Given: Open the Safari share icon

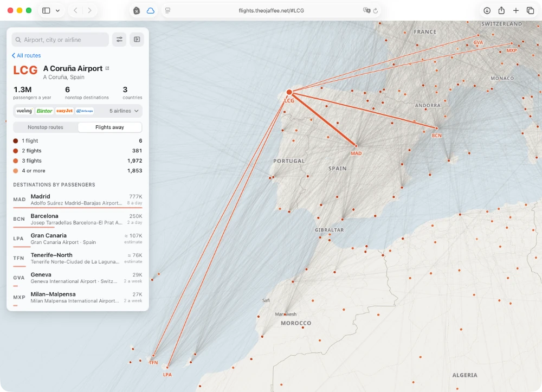Looking at the screenshot, I should coord(501,10).
